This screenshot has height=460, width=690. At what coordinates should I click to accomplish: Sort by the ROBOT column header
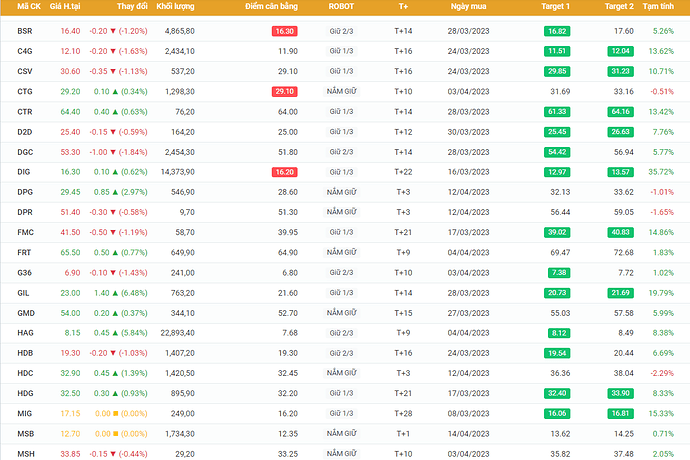click(341, 7)
